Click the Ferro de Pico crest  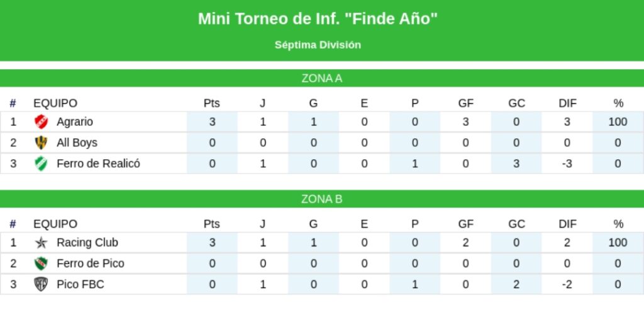click(41, 264)
